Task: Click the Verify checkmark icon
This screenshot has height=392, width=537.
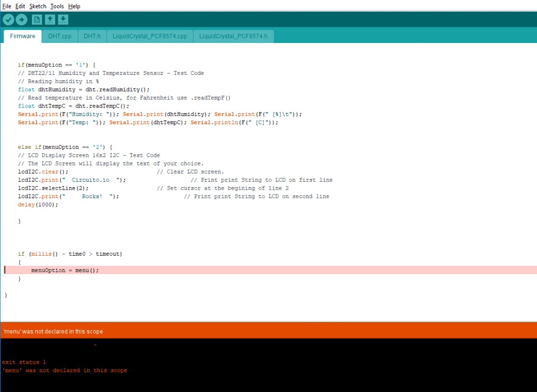Action: 8,20
